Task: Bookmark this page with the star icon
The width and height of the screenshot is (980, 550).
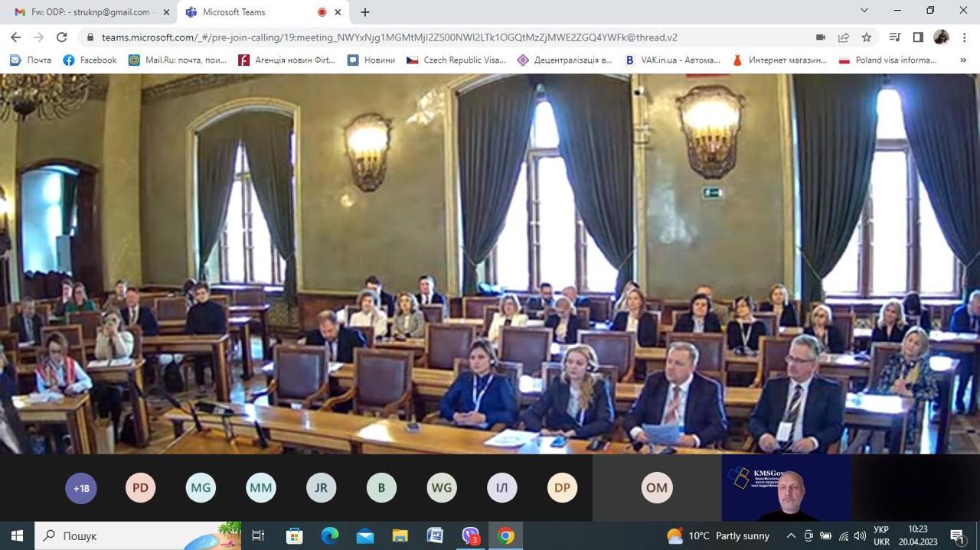Action: click(x=867, y=37)
